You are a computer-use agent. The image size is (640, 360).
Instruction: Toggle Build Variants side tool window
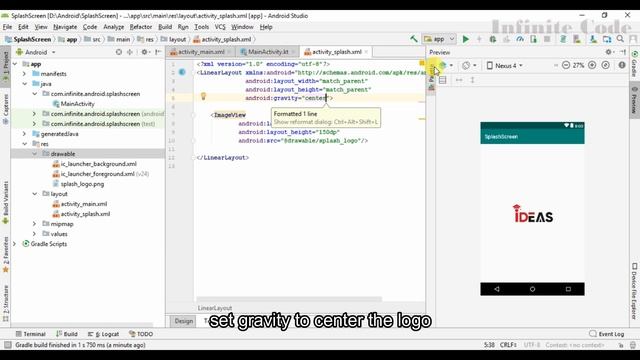[x=6, y=203]
